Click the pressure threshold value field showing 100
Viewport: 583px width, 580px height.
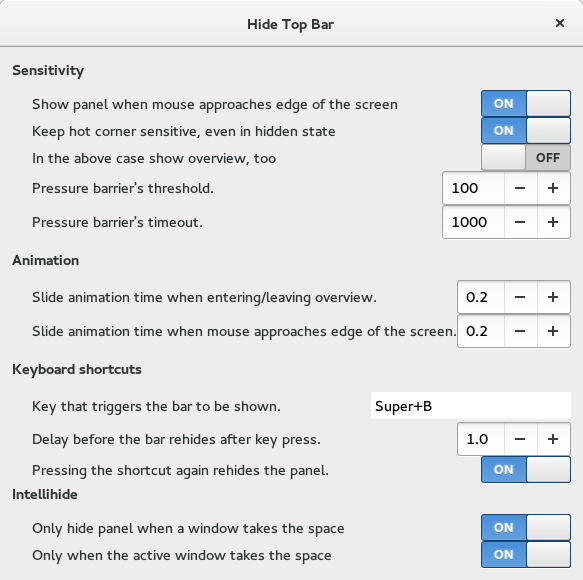[x=474, y=188]
